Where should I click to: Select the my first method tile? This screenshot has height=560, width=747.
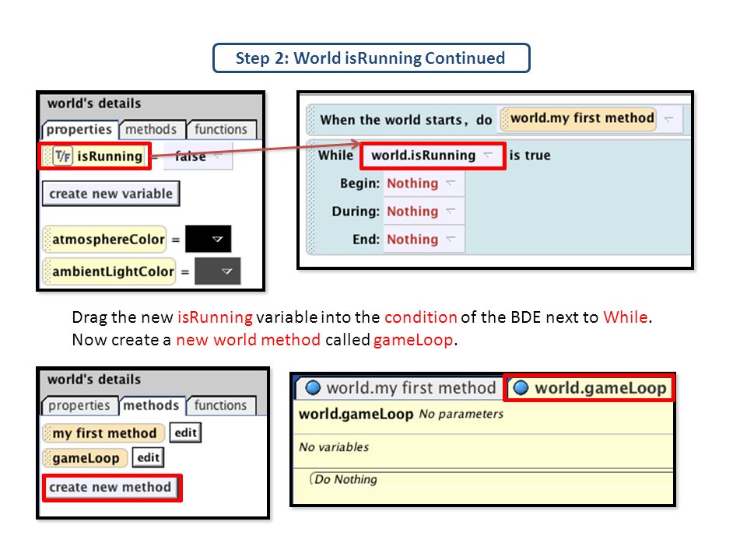103,433
